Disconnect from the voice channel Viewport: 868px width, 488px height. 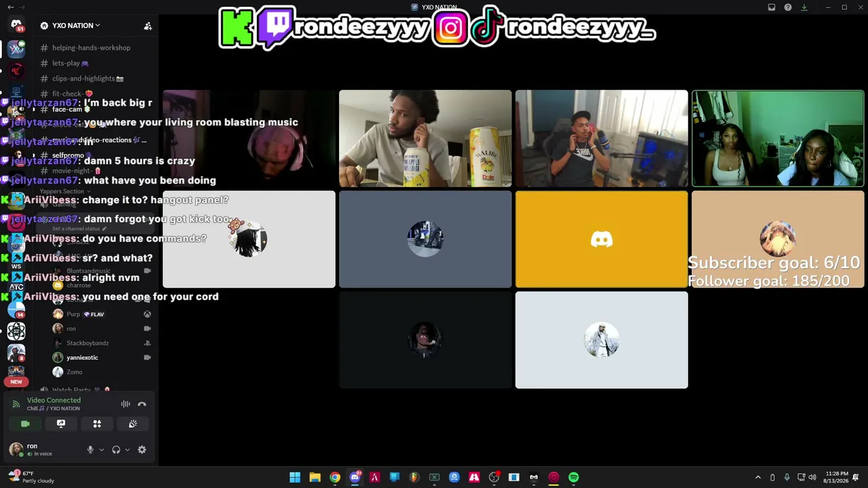coord(142,404)
